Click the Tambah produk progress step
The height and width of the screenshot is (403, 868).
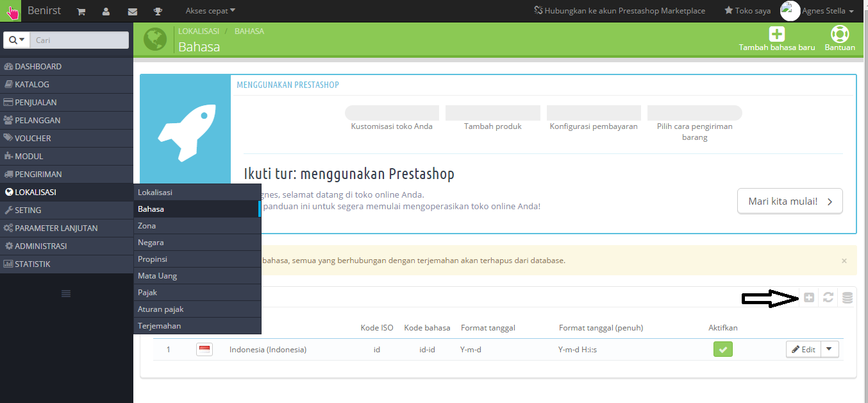[x=493, y=119]
